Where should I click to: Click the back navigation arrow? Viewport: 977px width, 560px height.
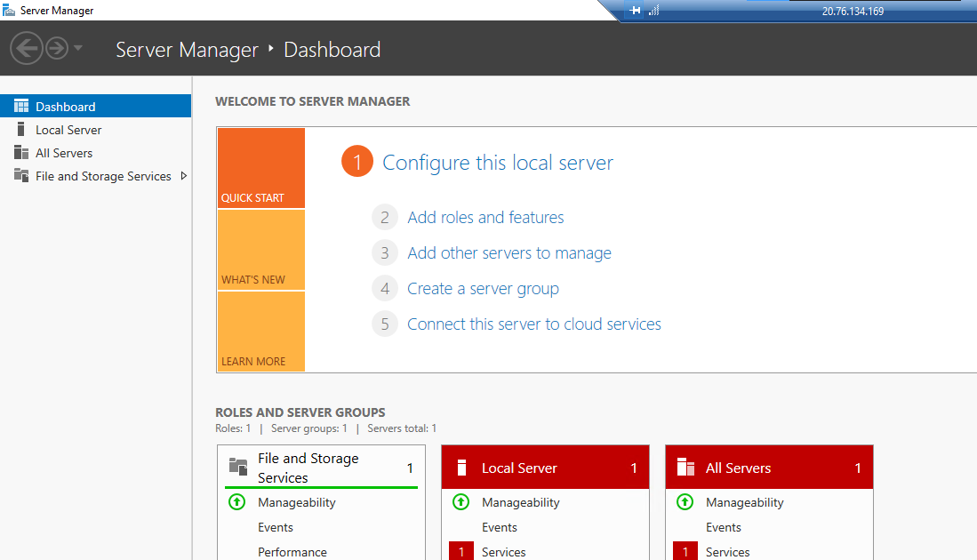tap(26, 48)
